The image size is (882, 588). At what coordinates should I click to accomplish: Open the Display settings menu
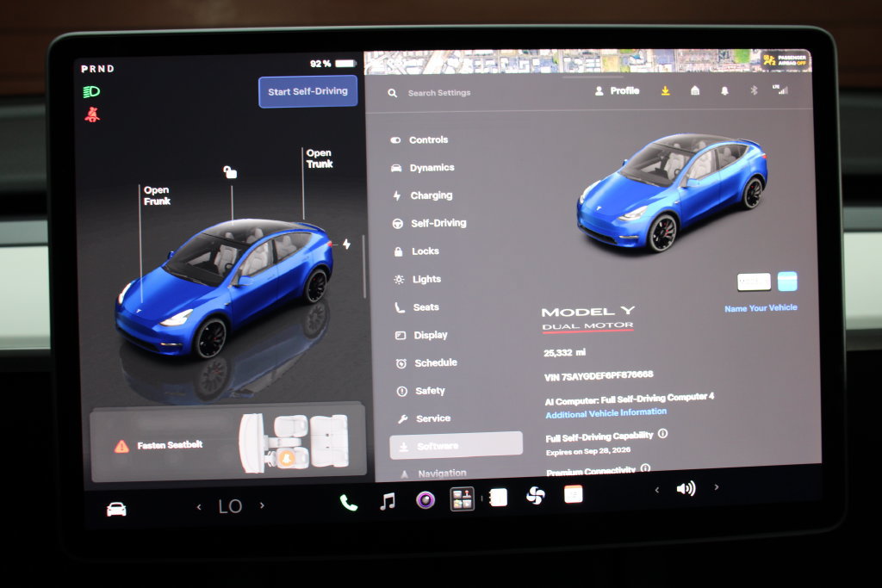[421, 335]
